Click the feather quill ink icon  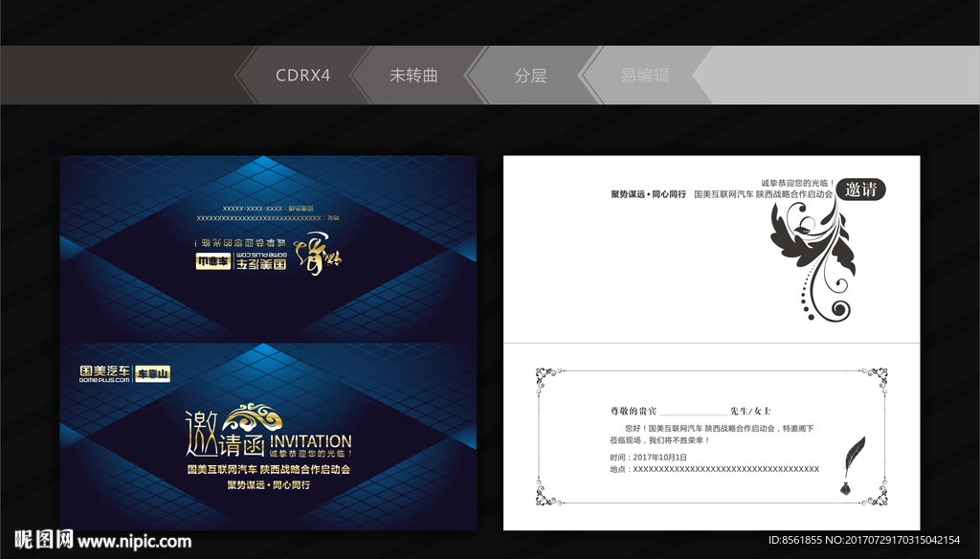(x=853, y=466)
